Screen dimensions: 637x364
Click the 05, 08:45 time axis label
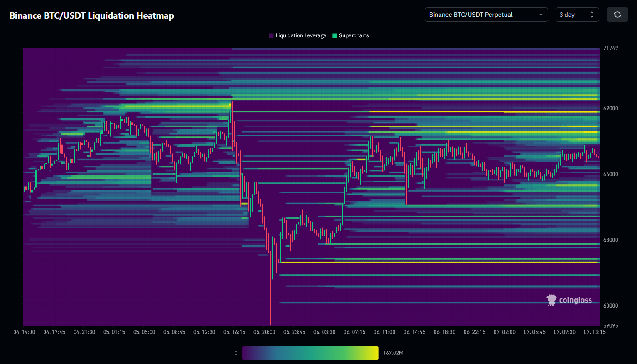coord(174,332)
